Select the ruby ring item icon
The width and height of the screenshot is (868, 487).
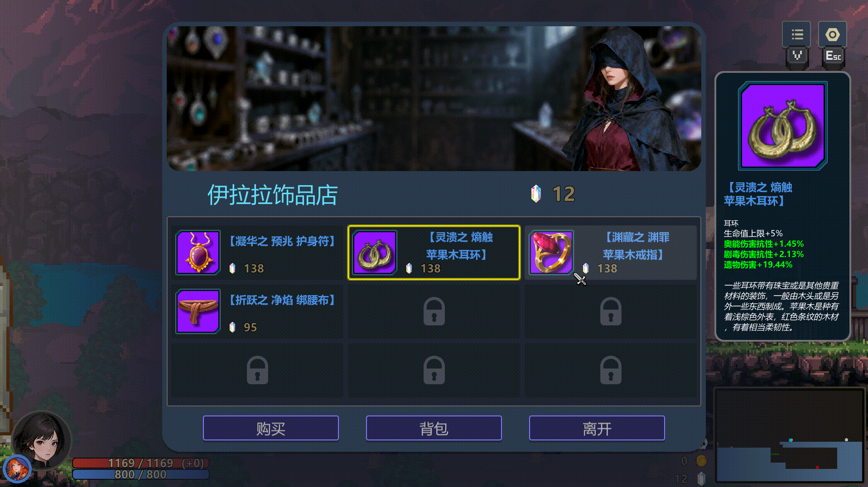point(551,253)
